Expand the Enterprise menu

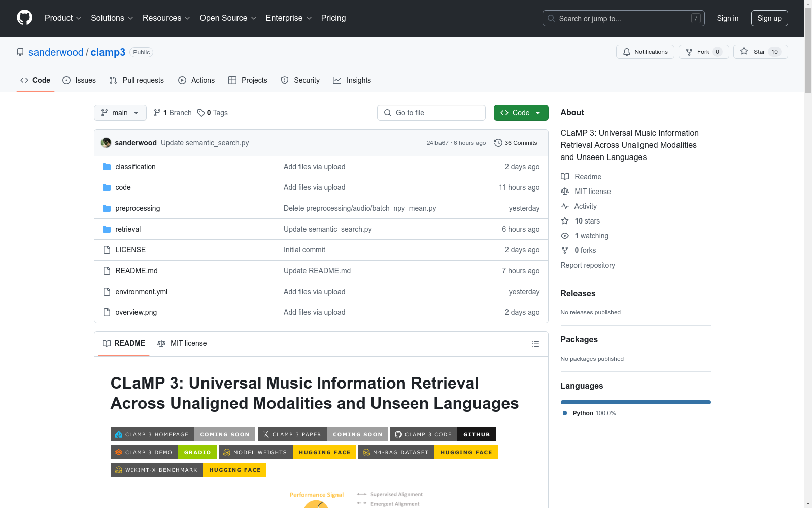coord(289,18)
